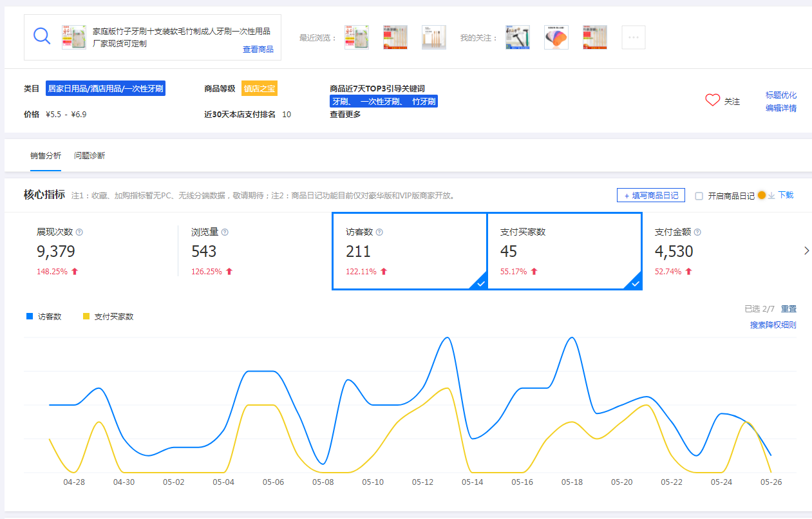Switch to the 问题诊断 tab
Image resolution: width=812 pixels, height=519 pixels.
pos(90,156)
